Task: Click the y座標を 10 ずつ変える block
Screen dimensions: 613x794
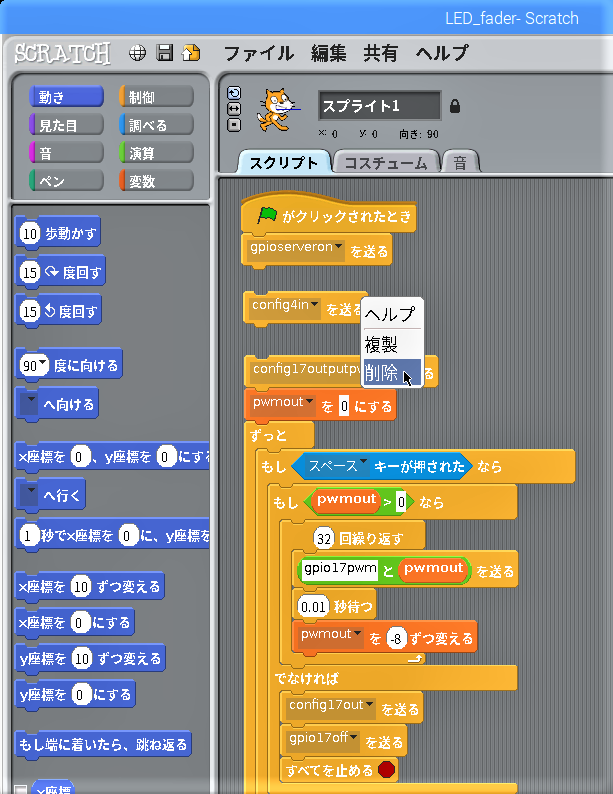Action: [x=90, y=658]
